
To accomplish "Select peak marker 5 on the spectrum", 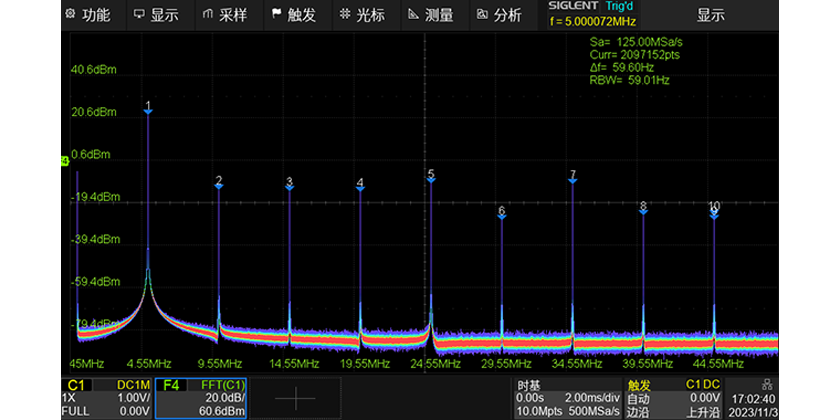I will coord(431,177).
